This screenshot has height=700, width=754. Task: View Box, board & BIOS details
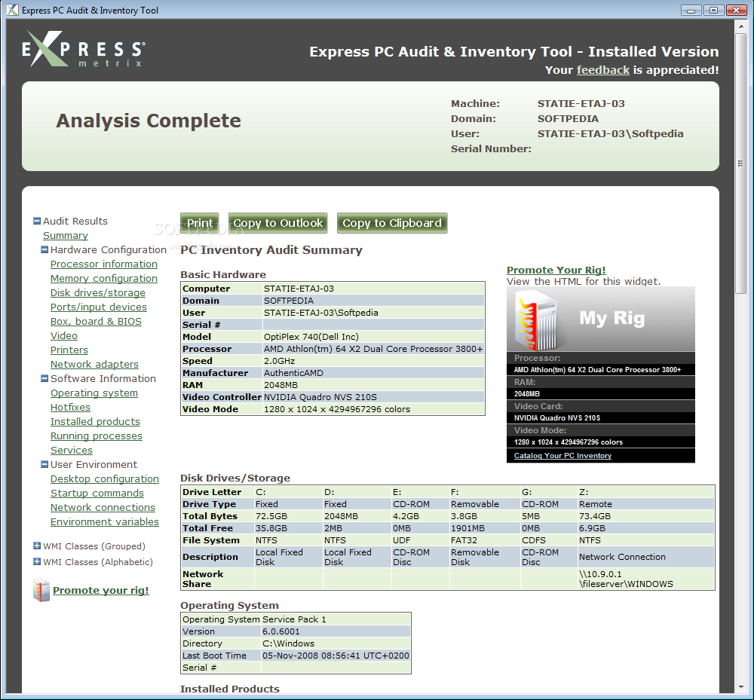pos(97,322)
